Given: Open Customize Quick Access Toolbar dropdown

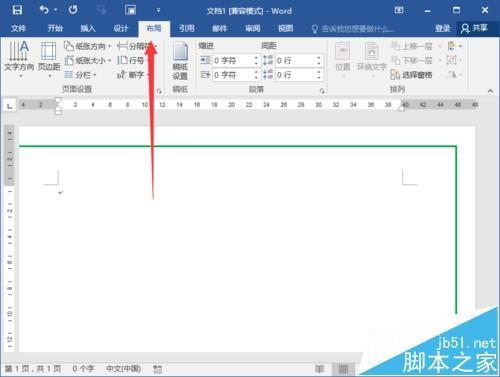Looking at the screenshot, I should point(159,10).
